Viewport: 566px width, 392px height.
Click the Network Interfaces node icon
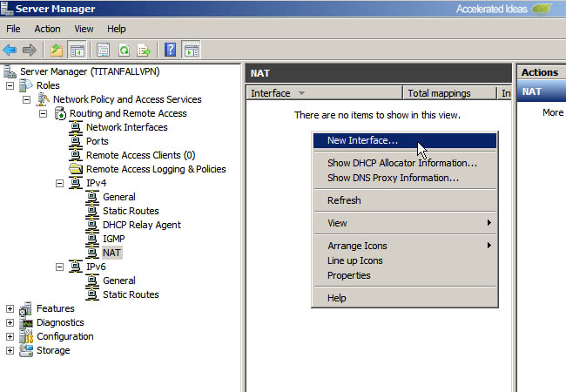(x=76, y=127)
